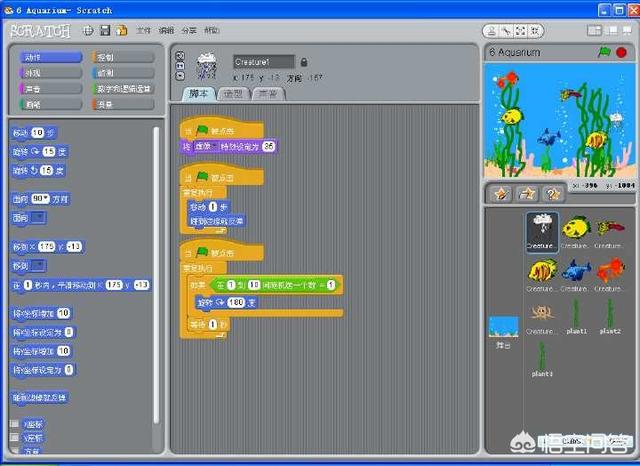This screenshot has width=640, height=466.
Task: Select the scissors delete tool in the toolbar
Action: coord(508,31)
